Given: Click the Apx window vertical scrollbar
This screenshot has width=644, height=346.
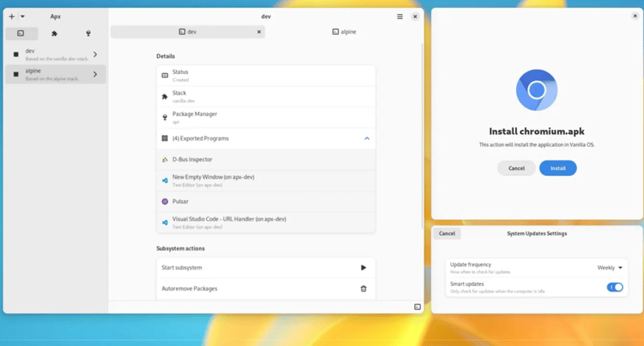Looking at the screenshot, I should (x=422, y=136).
